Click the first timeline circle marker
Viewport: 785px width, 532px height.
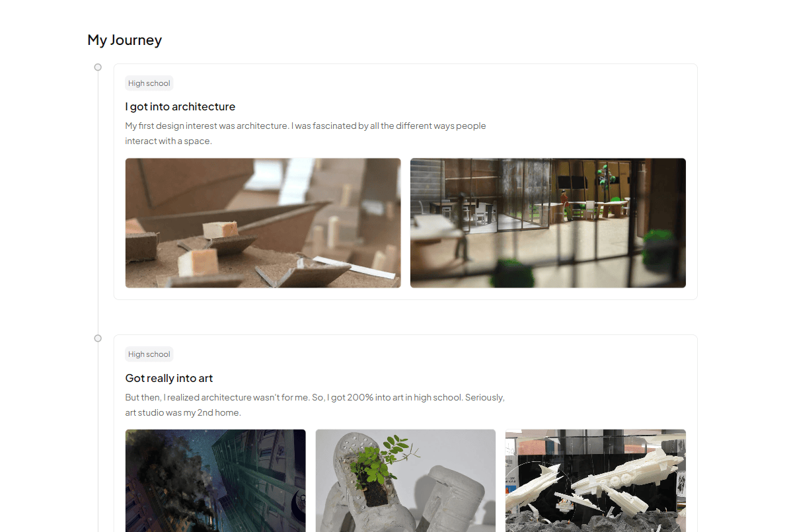pyautogui.click(x=98, y=67)
